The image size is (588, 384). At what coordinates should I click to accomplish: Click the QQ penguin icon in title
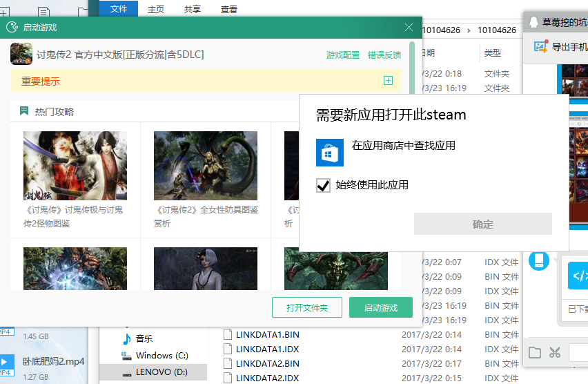click(x=533, y=22)
